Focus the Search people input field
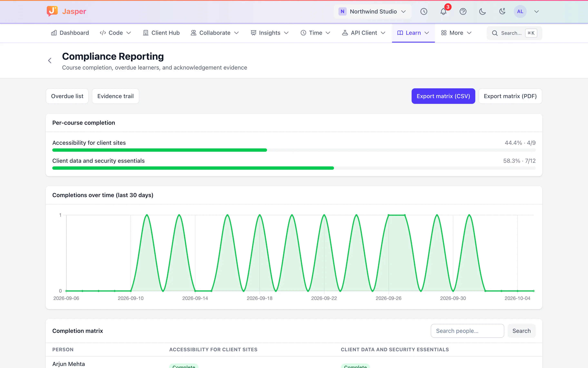Viewport: 588px width, 368px height. pos(467,331)
